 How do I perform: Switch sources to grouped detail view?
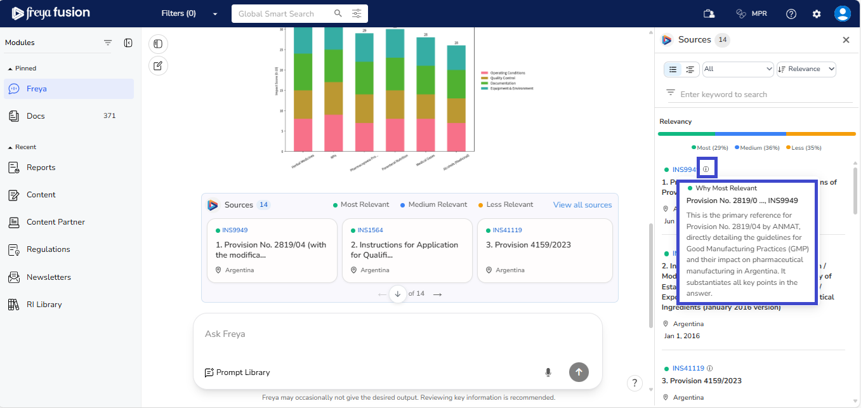[x=690, y=69]
